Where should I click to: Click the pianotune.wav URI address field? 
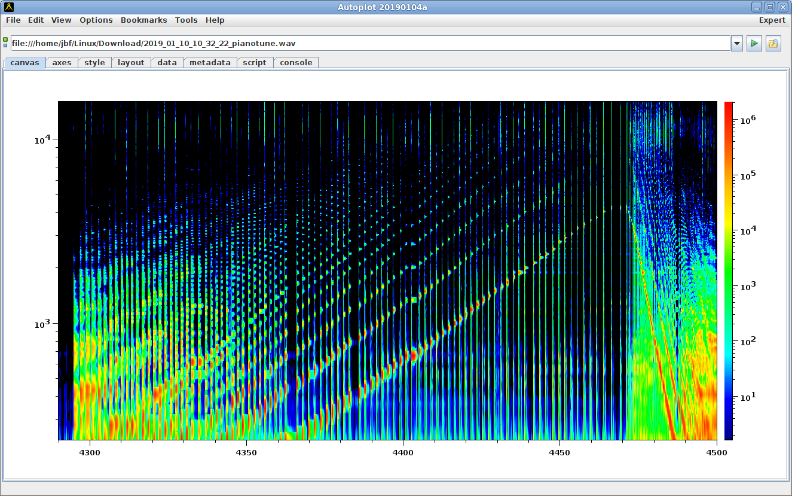tap(370, 43)
